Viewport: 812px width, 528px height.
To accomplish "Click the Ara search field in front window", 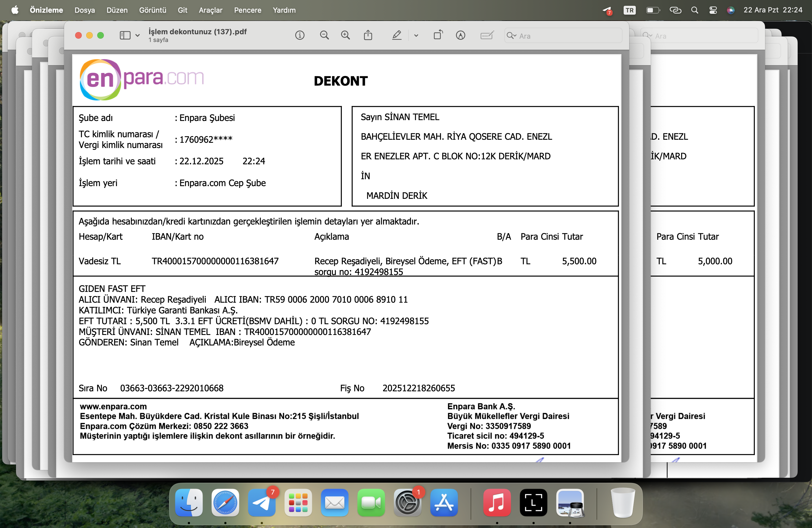I will point(563,36).
